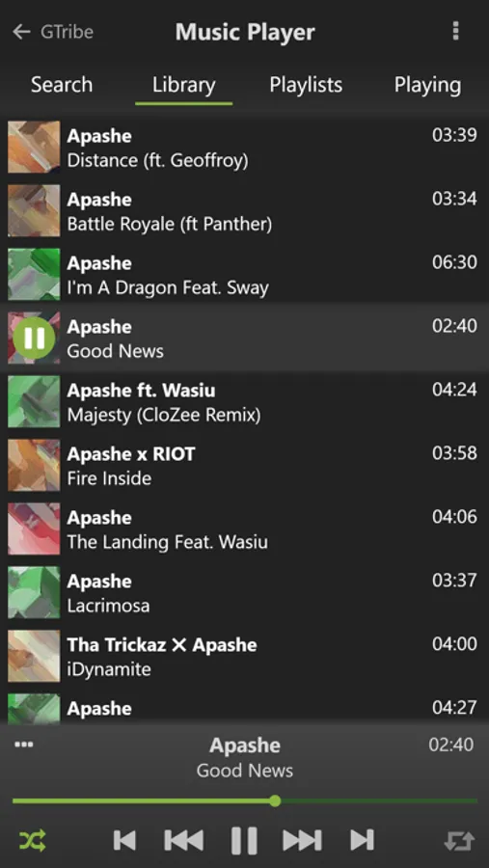Select the Fire Inside album thumbnail
This screenshot has height=868, width=489.
click(x=34, y=465)
